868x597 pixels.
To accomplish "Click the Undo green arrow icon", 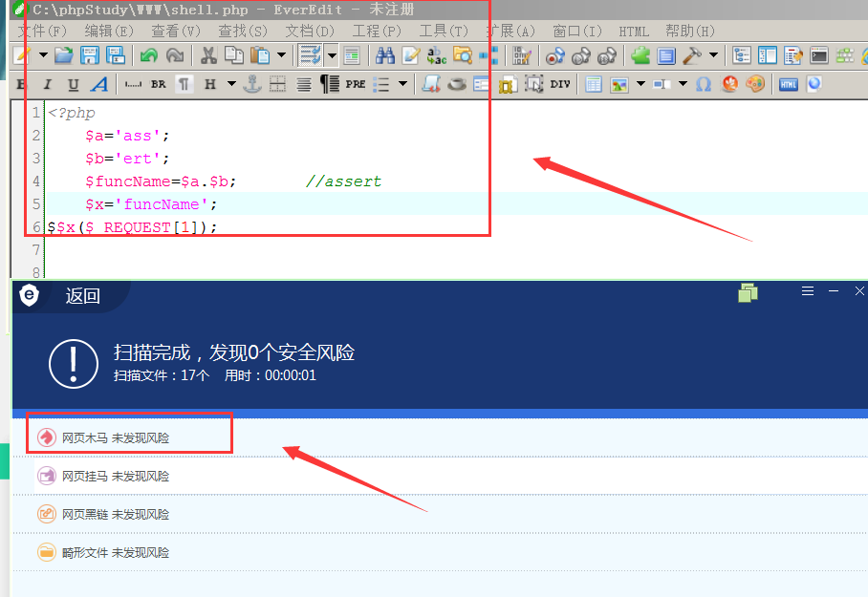I will tap(149, 55).
